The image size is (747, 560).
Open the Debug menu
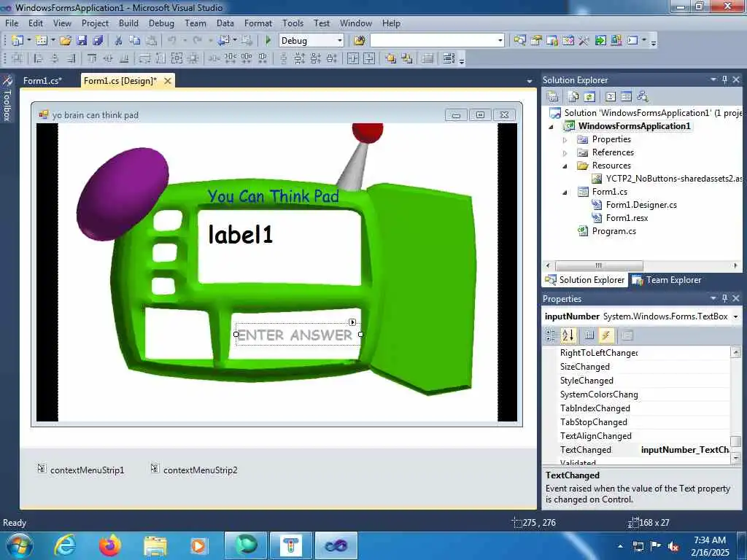[x=161, y=23]
